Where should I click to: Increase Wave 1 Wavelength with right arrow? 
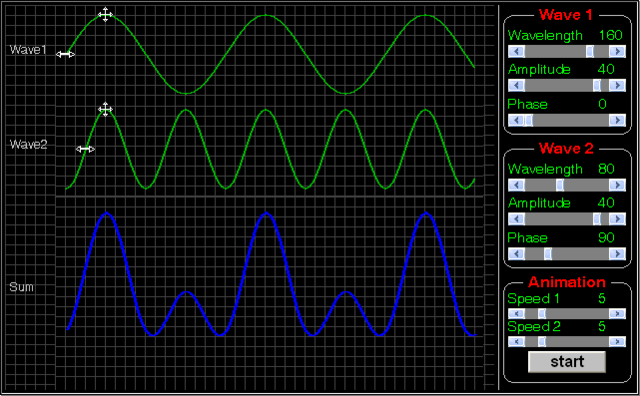pyautogui.click(x=617, y=51)
